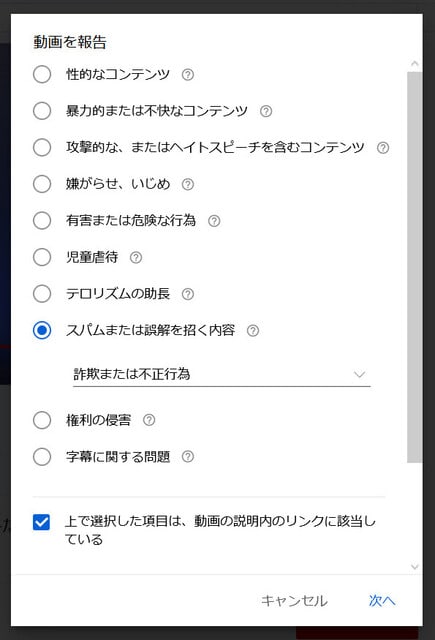Show help for テロリズムの助長
435x640 pixels.
point(187,294)
